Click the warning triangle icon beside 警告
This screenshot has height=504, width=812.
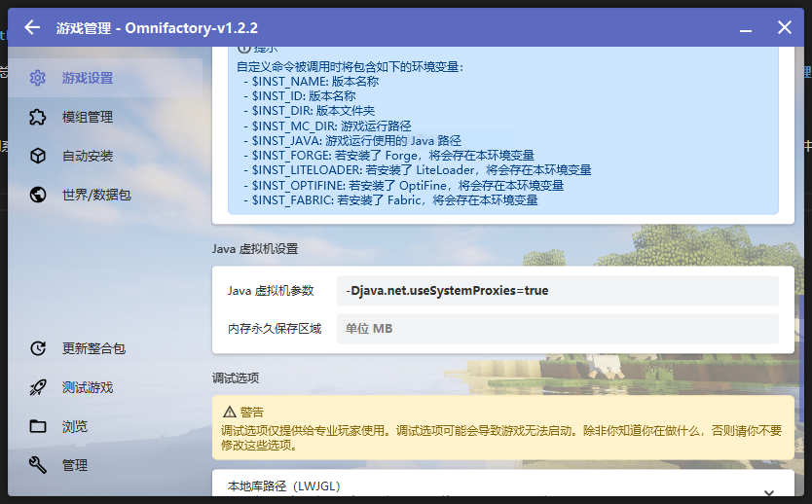(230, 412)
